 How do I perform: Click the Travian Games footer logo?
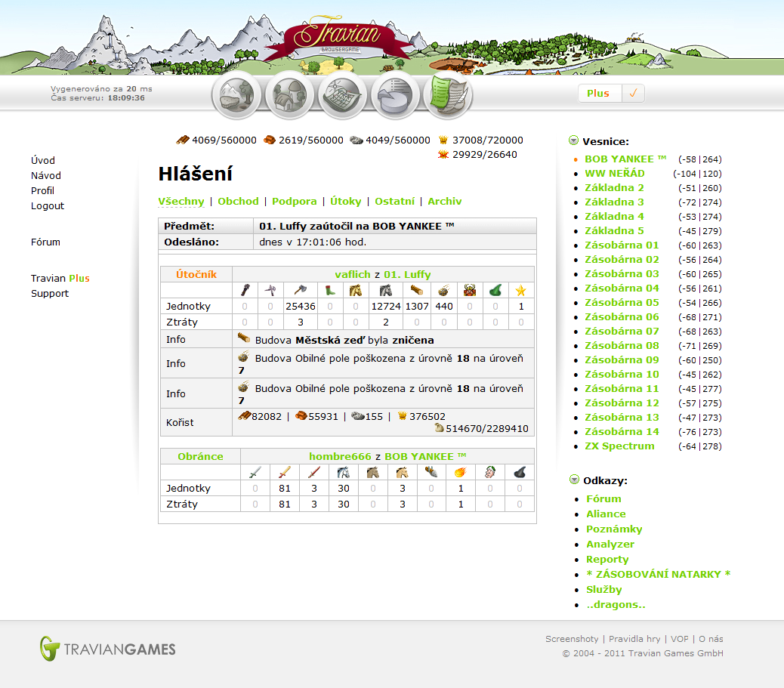coord(107,649)
